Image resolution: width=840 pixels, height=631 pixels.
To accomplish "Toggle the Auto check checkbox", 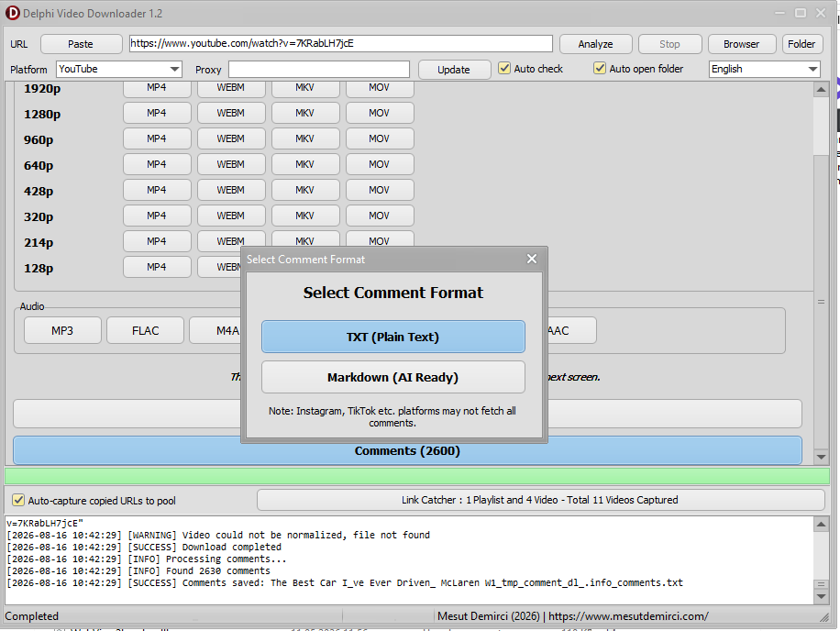I will [504, 69].
